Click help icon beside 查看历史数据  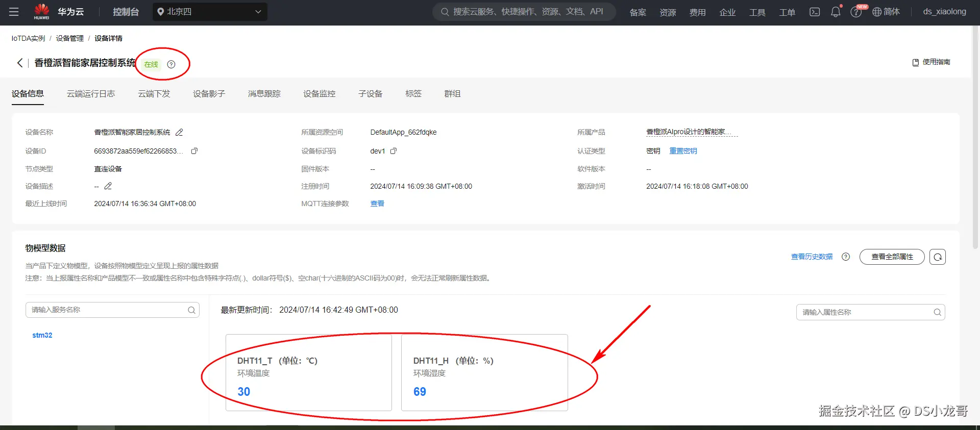(x=846, y=257)
